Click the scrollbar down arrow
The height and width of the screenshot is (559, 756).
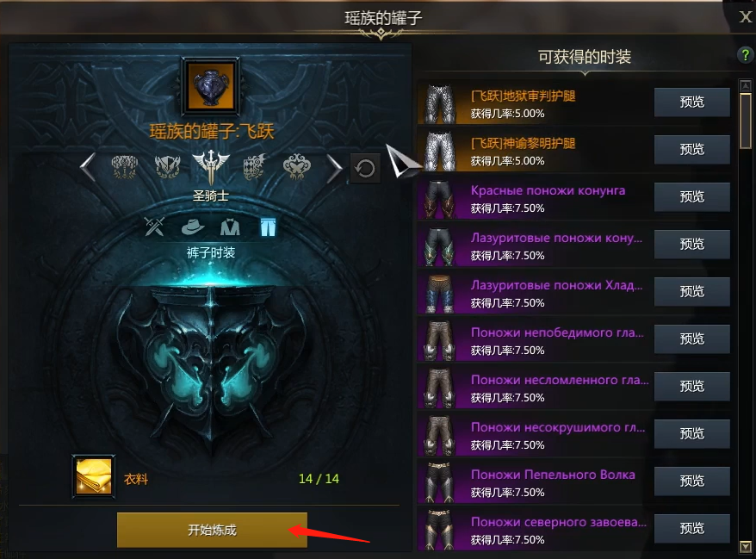746,547
